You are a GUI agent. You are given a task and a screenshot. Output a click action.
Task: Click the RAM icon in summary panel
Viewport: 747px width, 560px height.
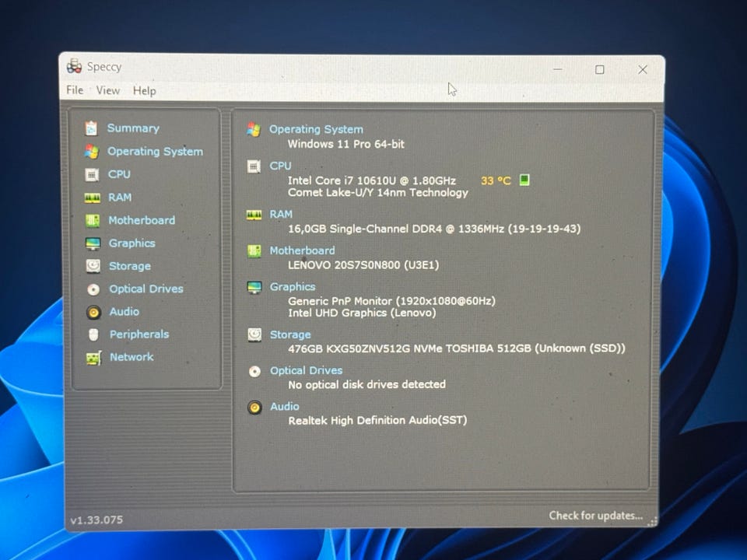point(254,215)
